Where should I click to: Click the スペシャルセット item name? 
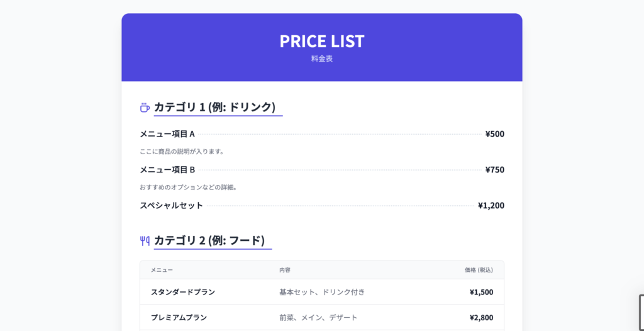pyautogui.click(x=171, y=206)
